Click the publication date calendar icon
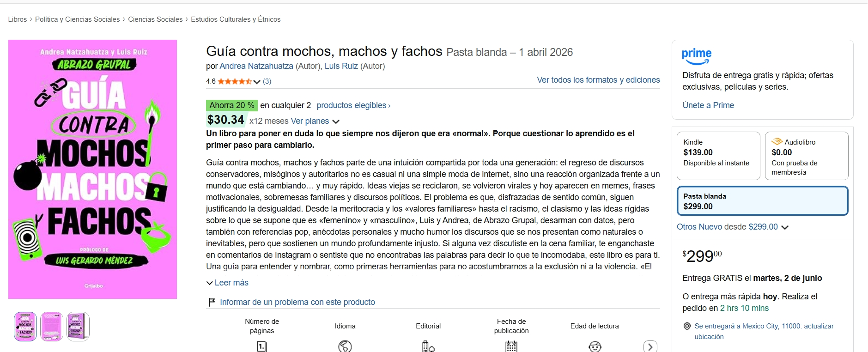The height and width of the screenshot is (352, 868). pos(511,346)
